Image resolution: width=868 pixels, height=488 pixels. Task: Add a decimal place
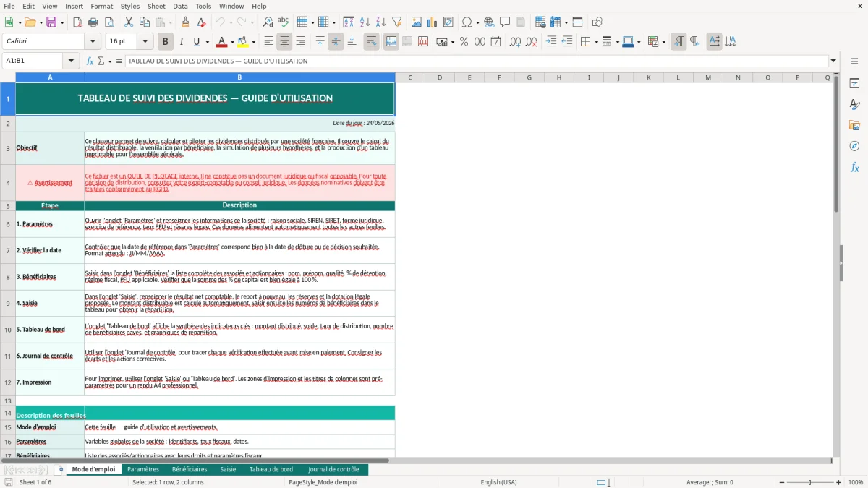click(x=515, y=42)
